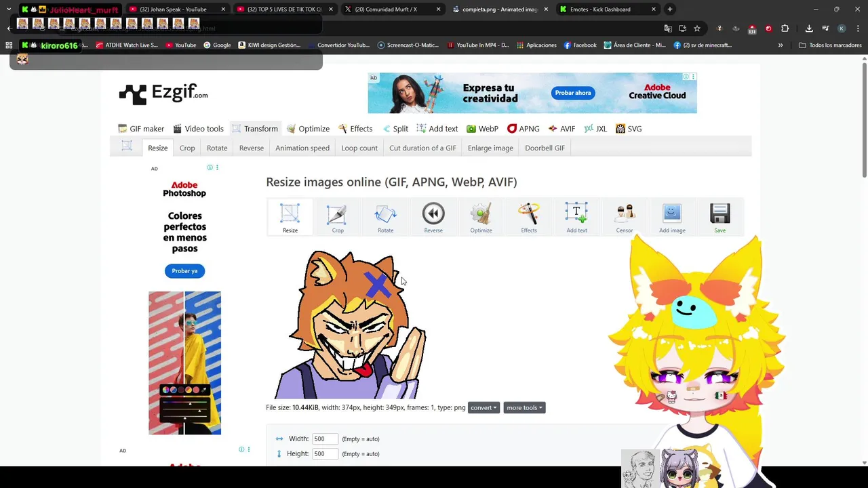The image size is (868, 488).
Task: Open the Facebook bookmark
Action: (x=580, y=45)
